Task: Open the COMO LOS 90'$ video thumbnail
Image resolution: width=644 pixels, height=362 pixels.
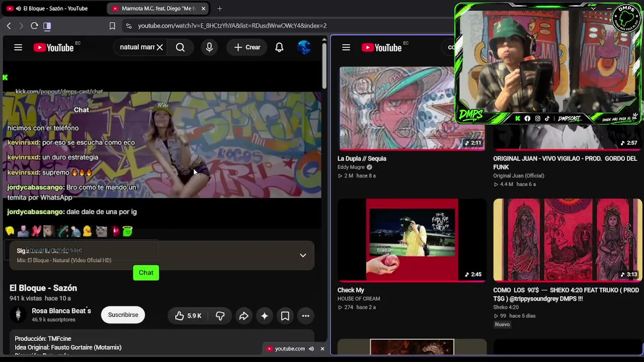Action: [568, 240]
